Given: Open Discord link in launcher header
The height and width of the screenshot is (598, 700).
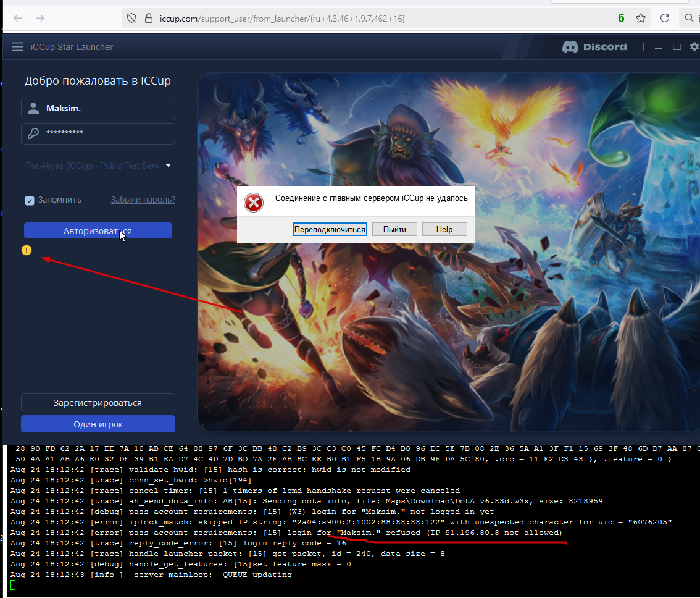Looking at the screenshot, I should point(594,47).
